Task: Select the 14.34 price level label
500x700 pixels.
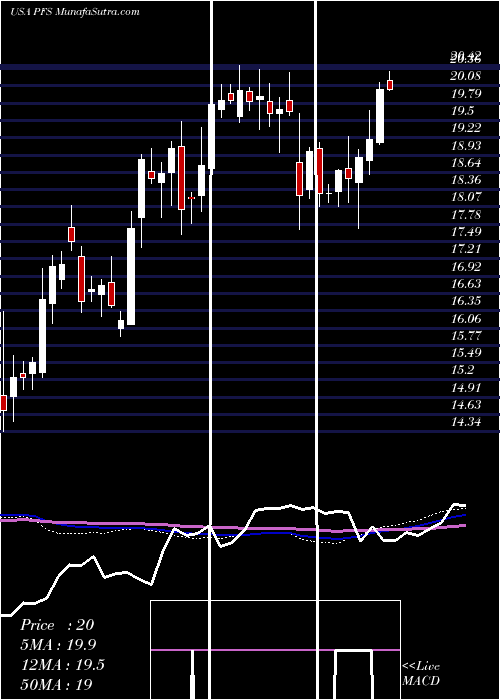Action: tap(466, 422)
